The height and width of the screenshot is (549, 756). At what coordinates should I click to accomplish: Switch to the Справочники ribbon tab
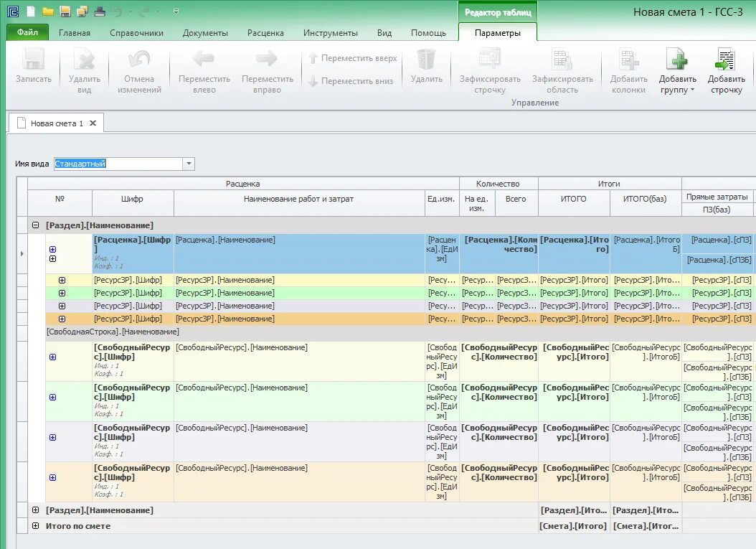(136, 33)
